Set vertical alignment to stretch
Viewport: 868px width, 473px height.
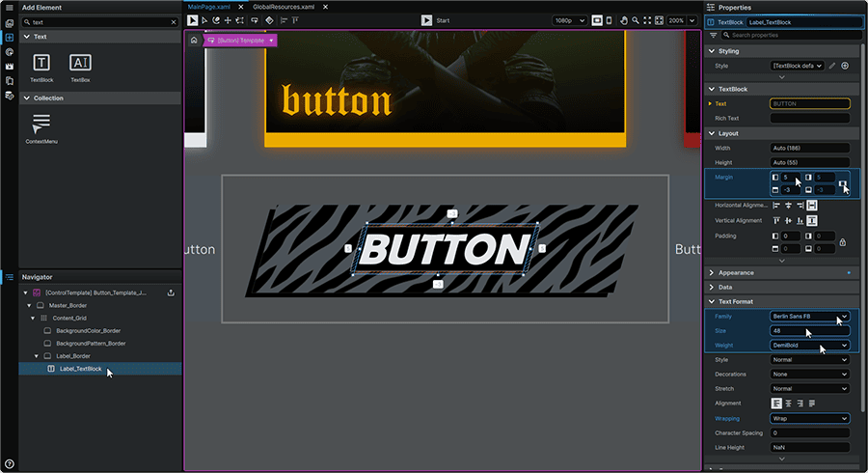812,220
